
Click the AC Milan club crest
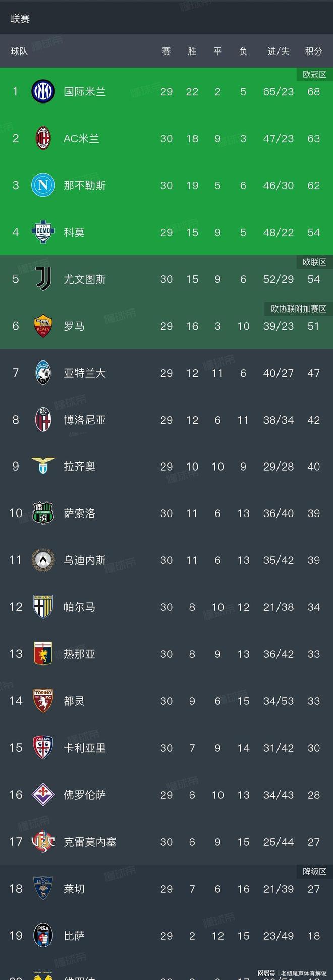(43, 138)
